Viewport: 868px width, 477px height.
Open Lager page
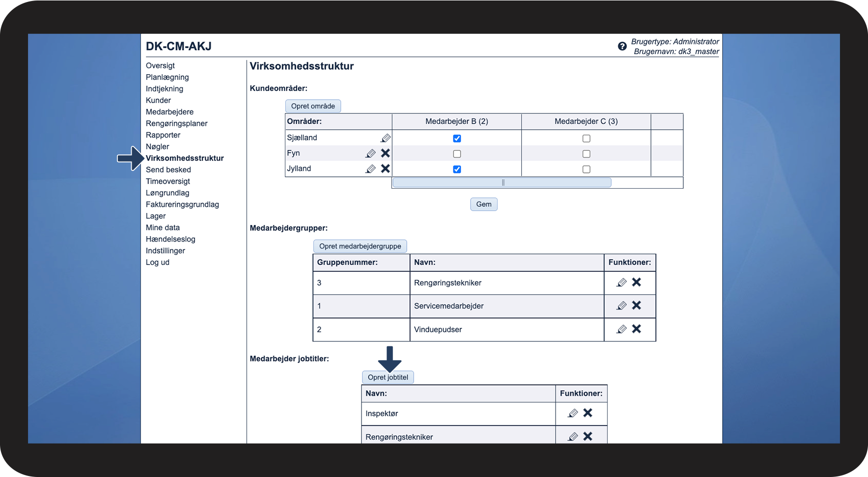pos(156,216)
